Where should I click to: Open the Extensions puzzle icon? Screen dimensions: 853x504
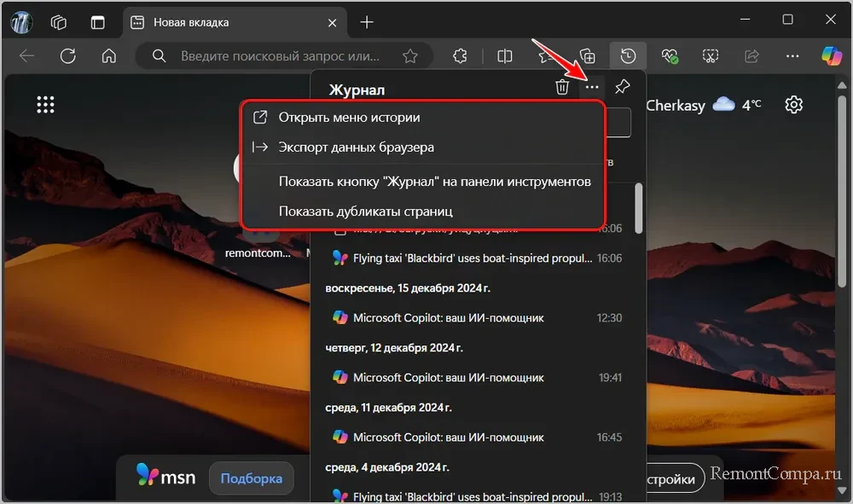coord(461,55)
